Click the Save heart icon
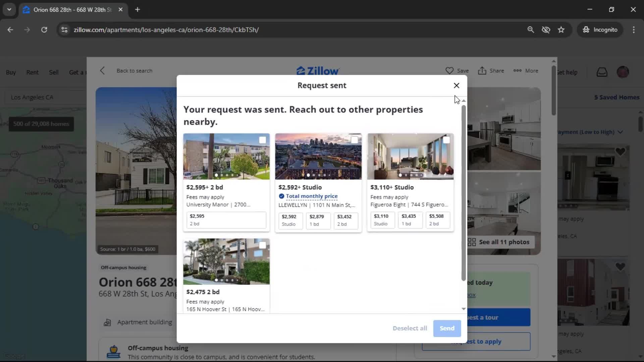This screenshot has height=362, width=644. (449, 71)
